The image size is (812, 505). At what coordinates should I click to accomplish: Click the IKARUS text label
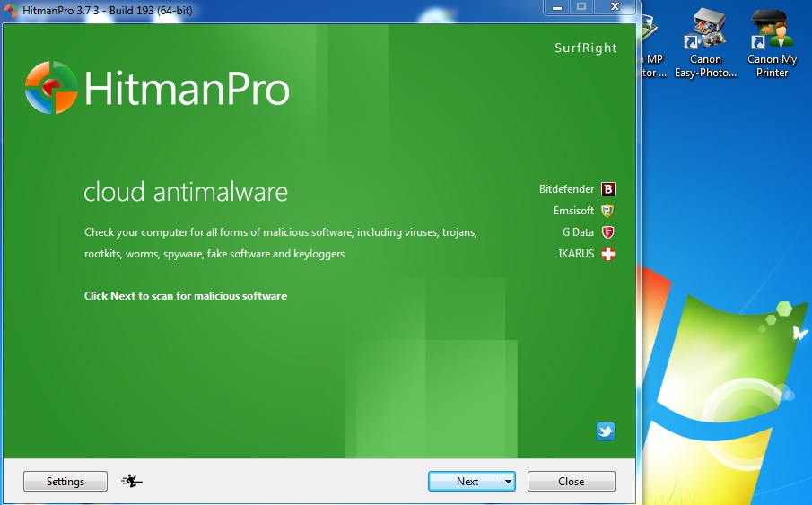[x=576, y=254]
